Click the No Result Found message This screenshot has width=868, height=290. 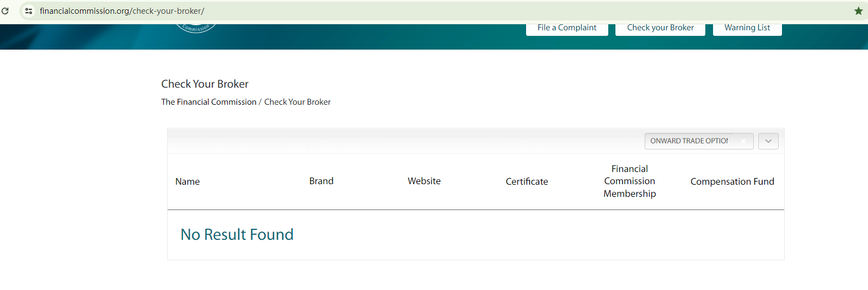(x=237, y=234)
